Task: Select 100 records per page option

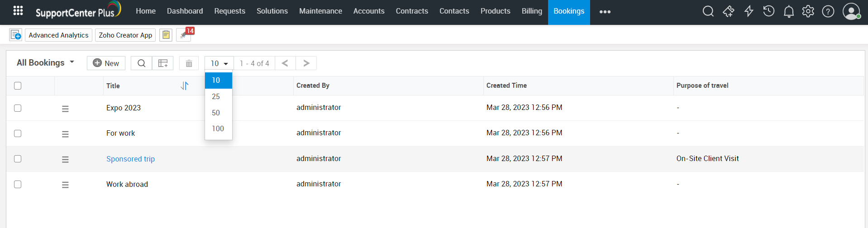Action: pos(218,129)
